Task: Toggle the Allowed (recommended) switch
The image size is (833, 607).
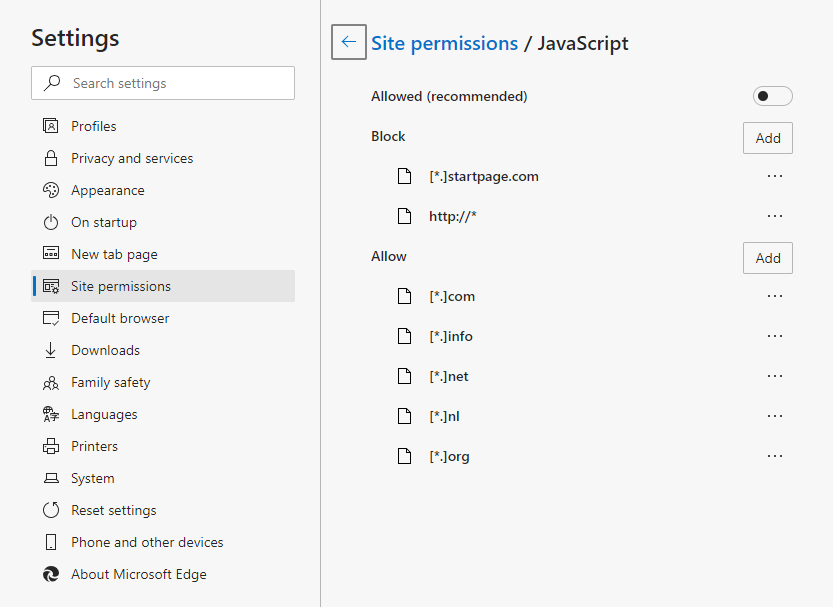Action: (x=772, y=96)
